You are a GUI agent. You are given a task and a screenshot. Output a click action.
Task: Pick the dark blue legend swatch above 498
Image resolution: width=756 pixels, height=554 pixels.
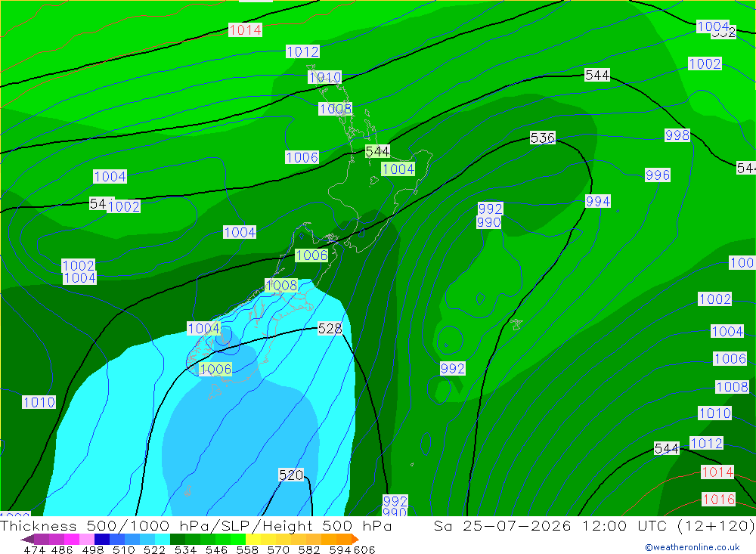click(102, 539)
